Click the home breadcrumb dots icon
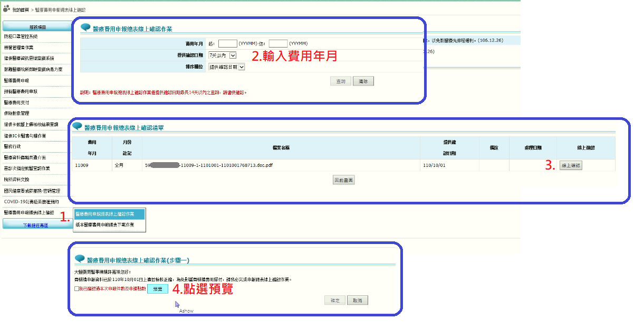 coord(6,9)
